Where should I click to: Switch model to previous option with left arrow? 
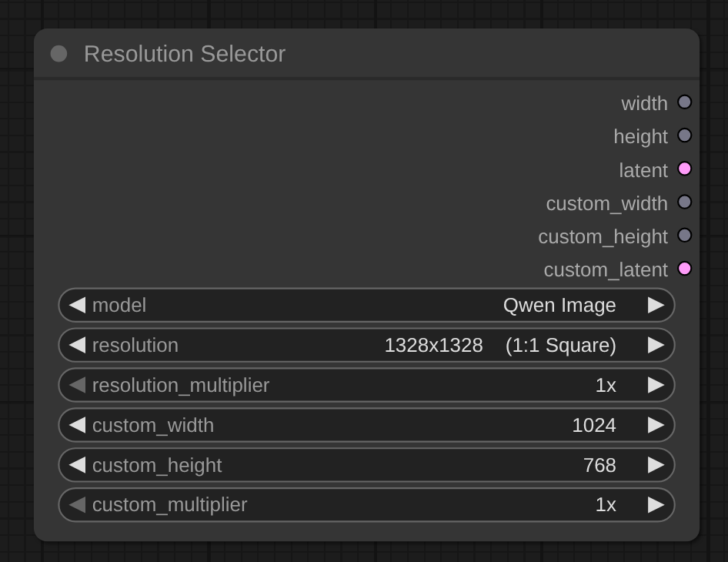pos(77,305)
